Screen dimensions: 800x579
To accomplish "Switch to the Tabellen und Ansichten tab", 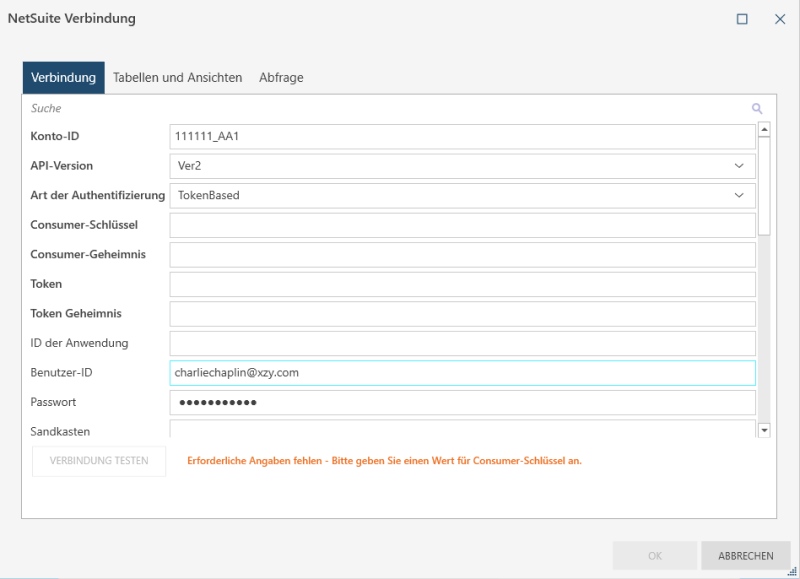I will (x=177, y=78).
